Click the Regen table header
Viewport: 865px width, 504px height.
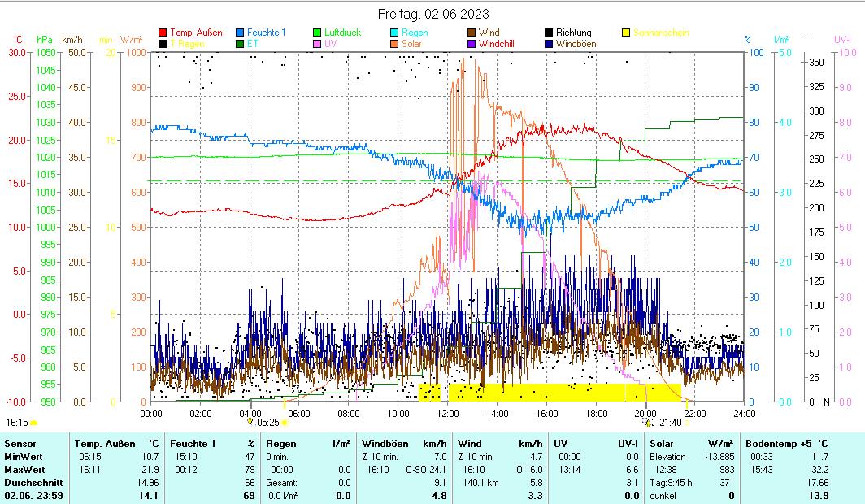(x=280, y=444)
